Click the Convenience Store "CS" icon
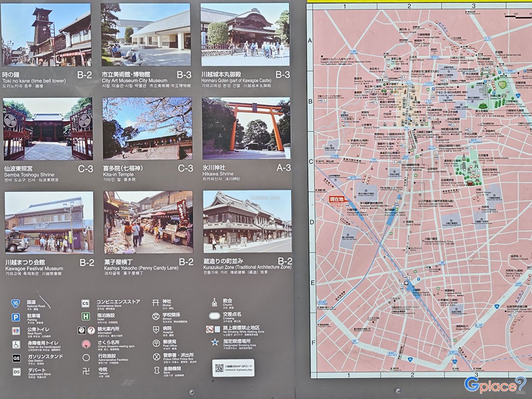This screenshot has width=532, height=399. (x=86, y=302)
